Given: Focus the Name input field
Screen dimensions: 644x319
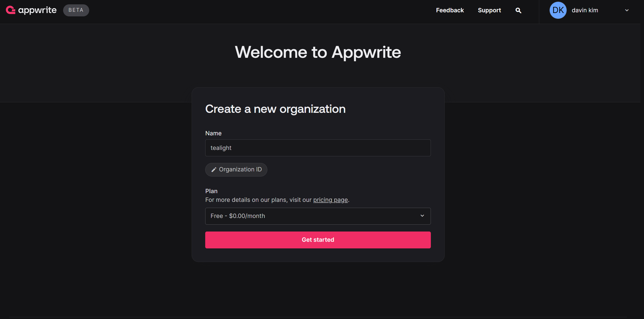Looking at the screenshot, I should click(x=318, y=148).
